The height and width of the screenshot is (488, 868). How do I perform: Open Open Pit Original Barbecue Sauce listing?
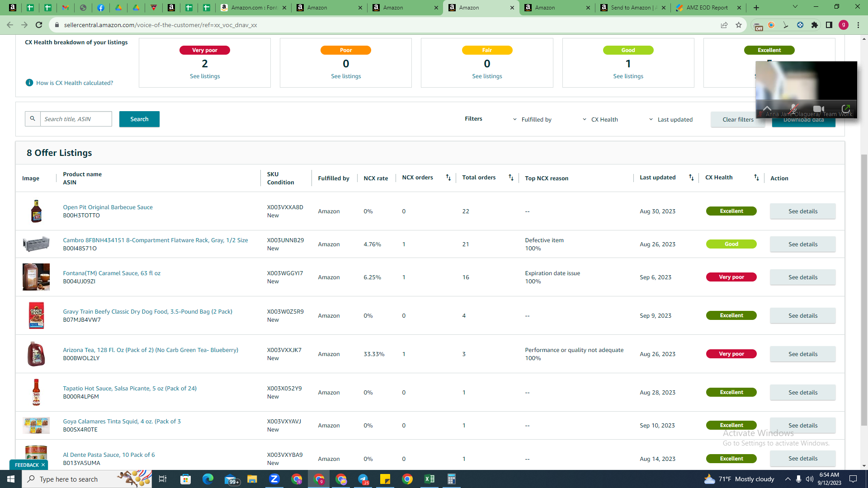pyautogui.click(x=108, y=207)
